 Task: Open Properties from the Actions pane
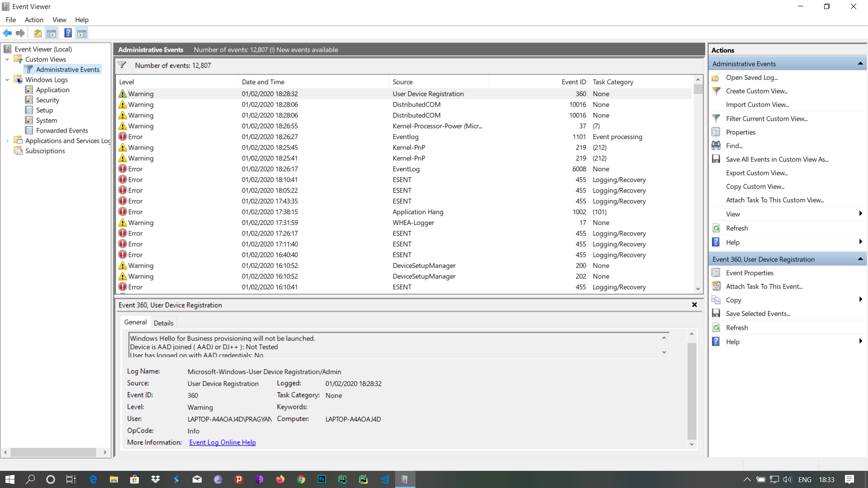[741, 132]
